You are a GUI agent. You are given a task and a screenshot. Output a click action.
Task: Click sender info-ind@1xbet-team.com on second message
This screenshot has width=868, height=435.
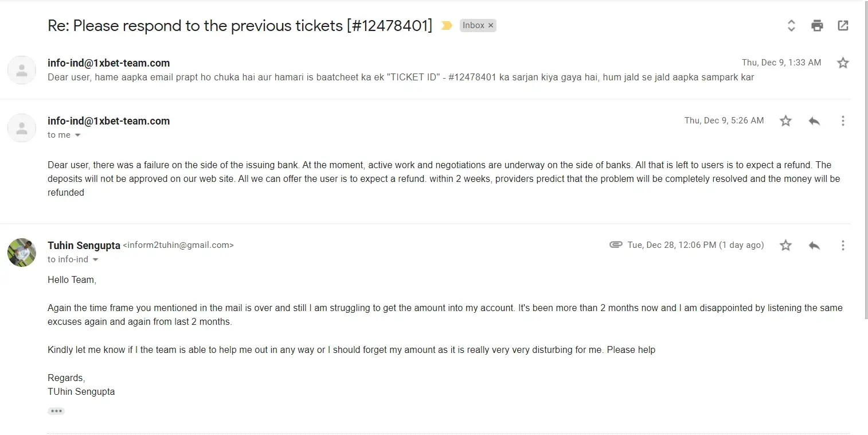click(x=108, y=121)
